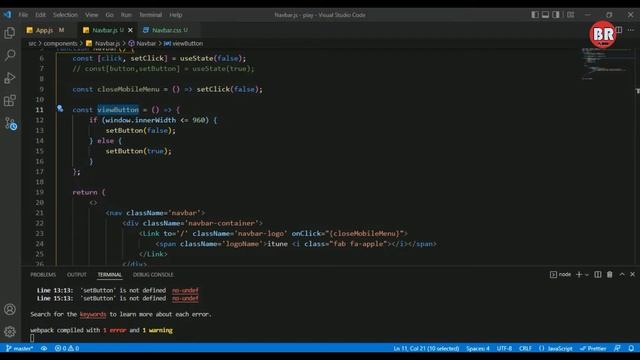The height and width of the screenshot is (360, 640).
Task: Click the eye watch icon in status bar
Action: tap(44, 348)
